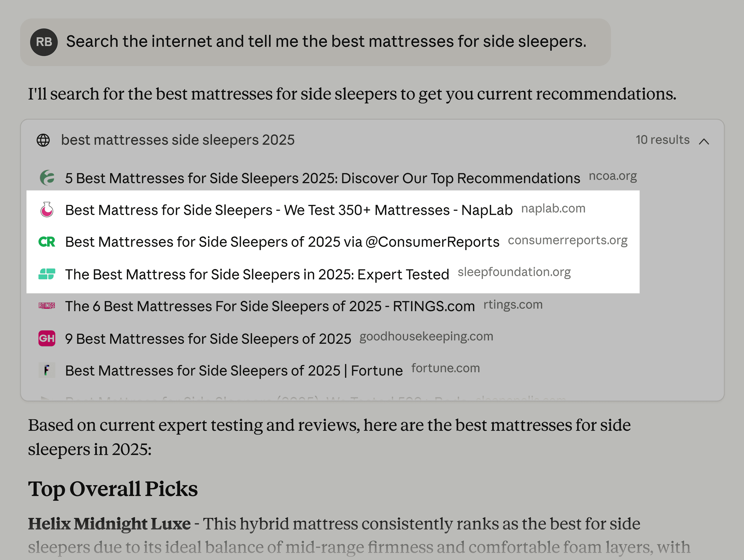Toggle the "best mattresses side sleepers 2025" query

tap(178, 140)
